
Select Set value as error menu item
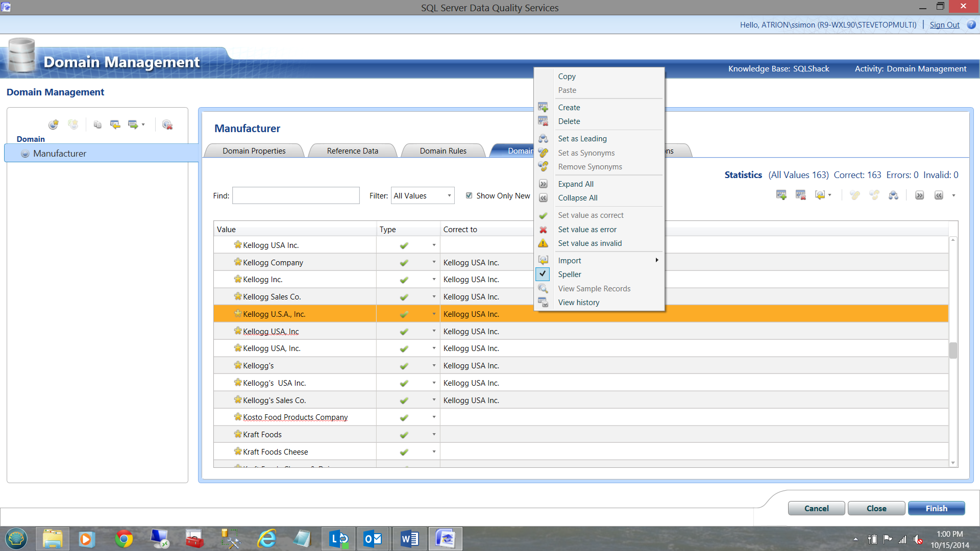coord(587,230)
